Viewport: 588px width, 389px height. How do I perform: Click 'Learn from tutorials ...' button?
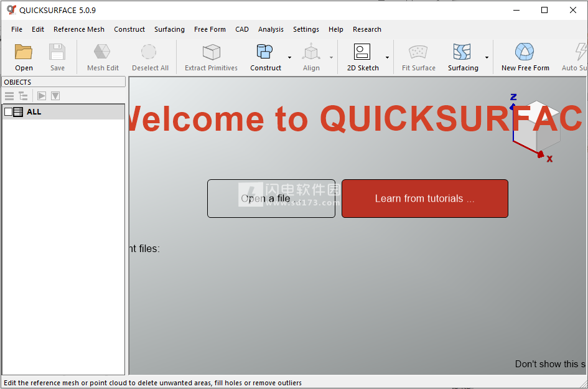tap(425, 199)
